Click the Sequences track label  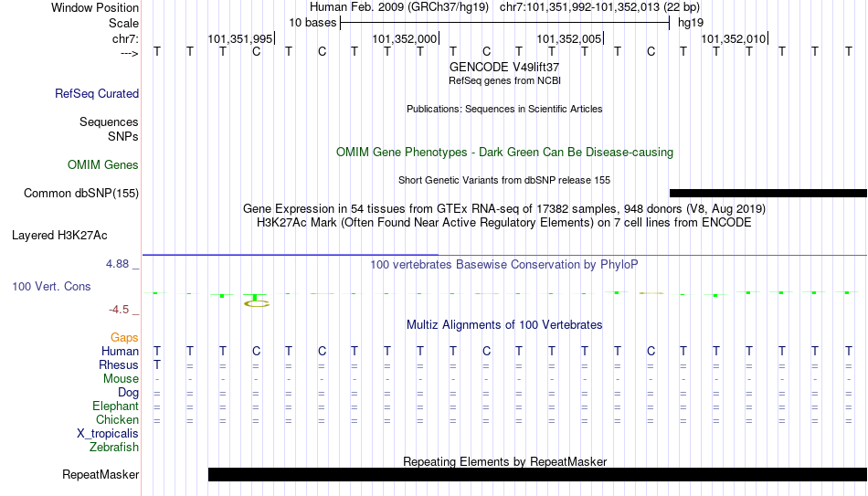[109, 121]
